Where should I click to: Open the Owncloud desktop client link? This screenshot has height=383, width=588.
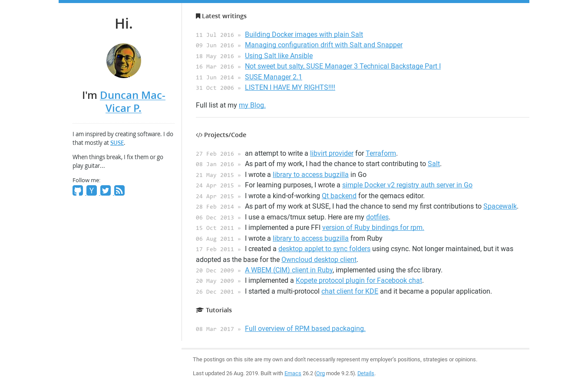pyautogui.click(x=319, y=260)
